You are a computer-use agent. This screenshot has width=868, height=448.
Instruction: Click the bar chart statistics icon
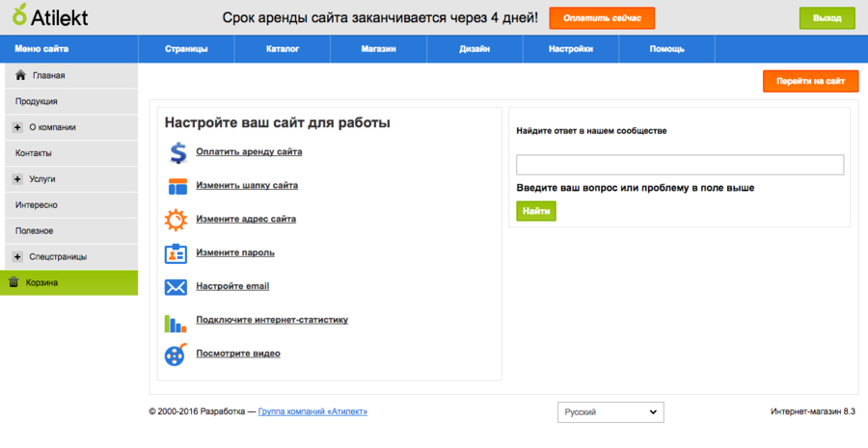click(176, 323)
